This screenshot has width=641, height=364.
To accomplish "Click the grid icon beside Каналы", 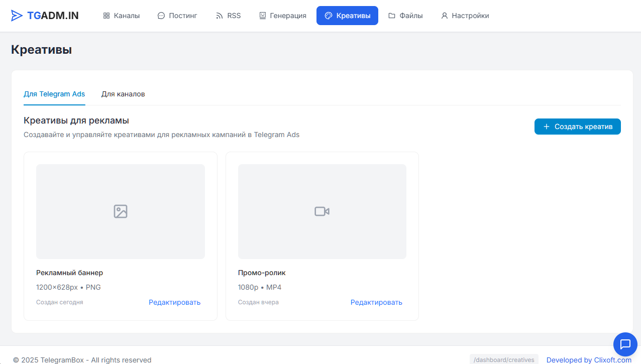I will click(x=106, y=16).
